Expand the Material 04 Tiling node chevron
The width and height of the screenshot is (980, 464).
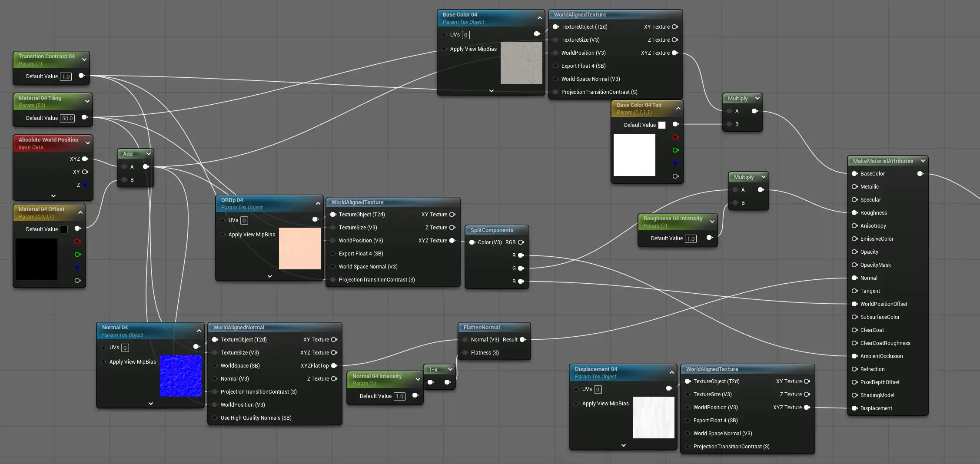pyautogui.click(x=87, y=101)
